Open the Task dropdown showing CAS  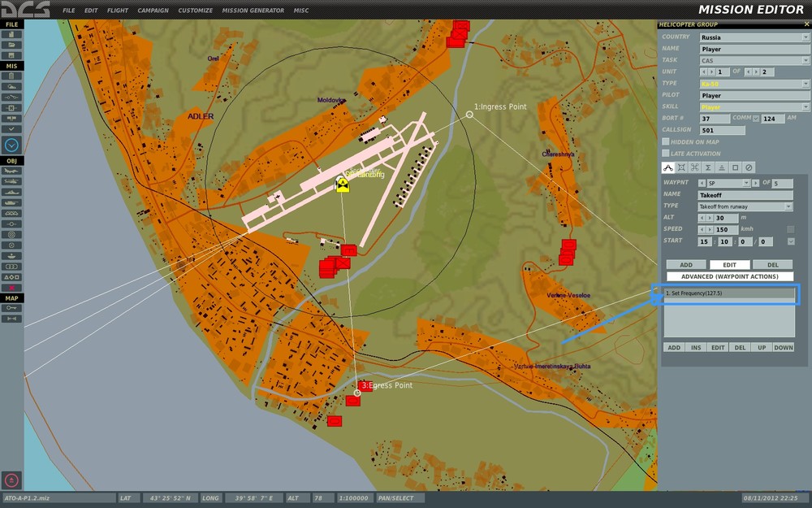(x=754, y=61)
